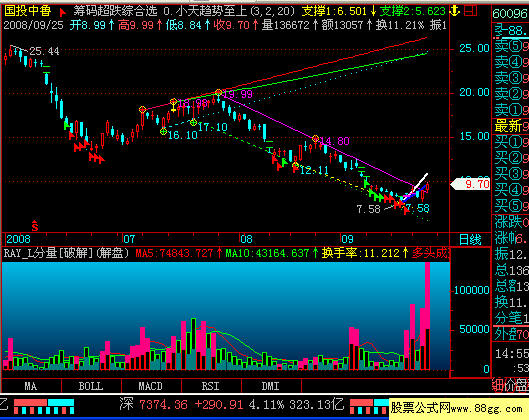Click the red S marker above the 2008 label
Viewport: 529px width, 420px height.
click(35, 226)
